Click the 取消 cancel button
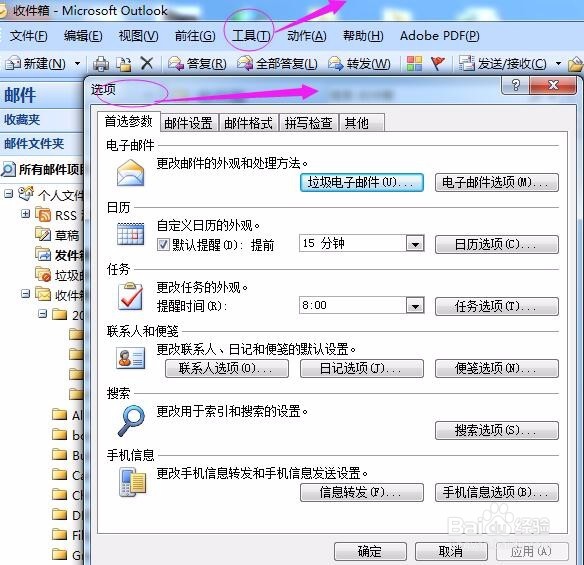This screenshot has width=584, height=565. 451,551
